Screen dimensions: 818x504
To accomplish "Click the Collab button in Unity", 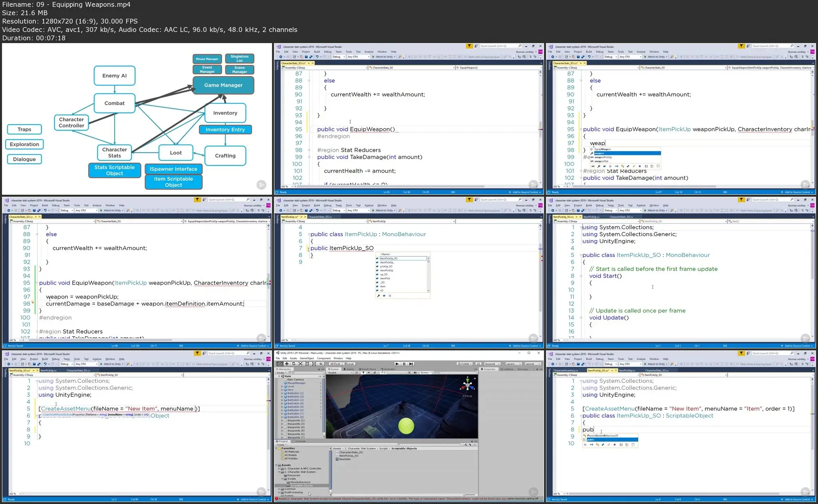I will pos(465,364).
